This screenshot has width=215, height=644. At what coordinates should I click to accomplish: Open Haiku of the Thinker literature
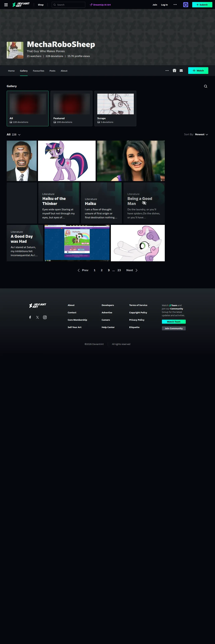tap(59, 203)
